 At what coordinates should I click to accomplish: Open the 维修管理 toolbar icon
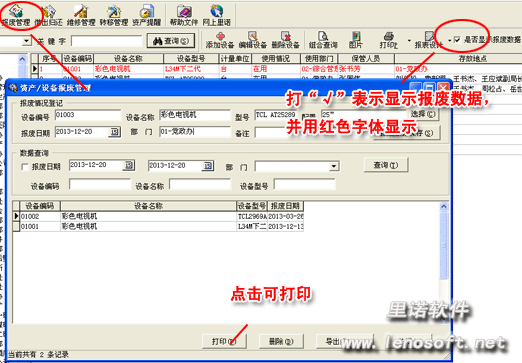click(81, 16)
